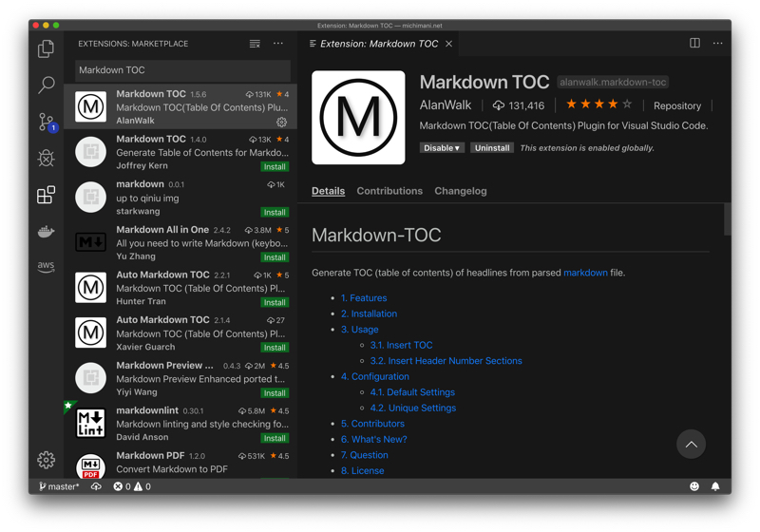Open the AWS explorer icon
Viewport: 760px width, 532px height.
[46, 267]
